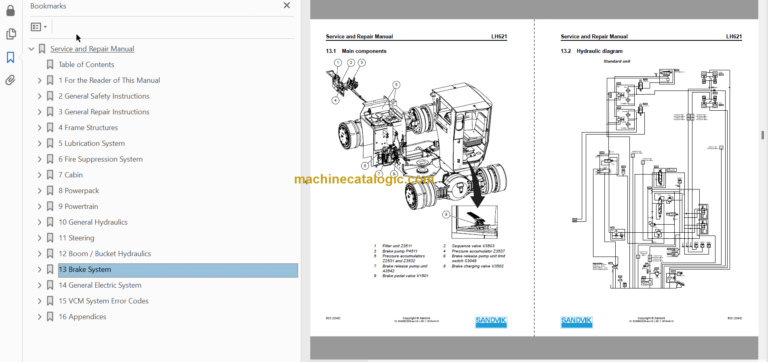Click the root Service and Repair Manual ribbon icon
The image size is (768, 362).
pos(42,49)
